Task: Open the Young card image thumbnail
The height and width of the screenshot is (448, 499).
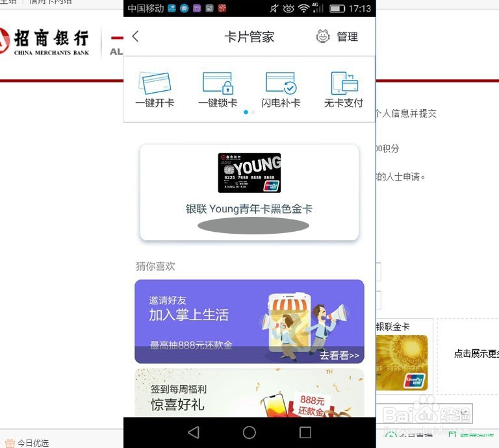Action: (x=249, y=173)
